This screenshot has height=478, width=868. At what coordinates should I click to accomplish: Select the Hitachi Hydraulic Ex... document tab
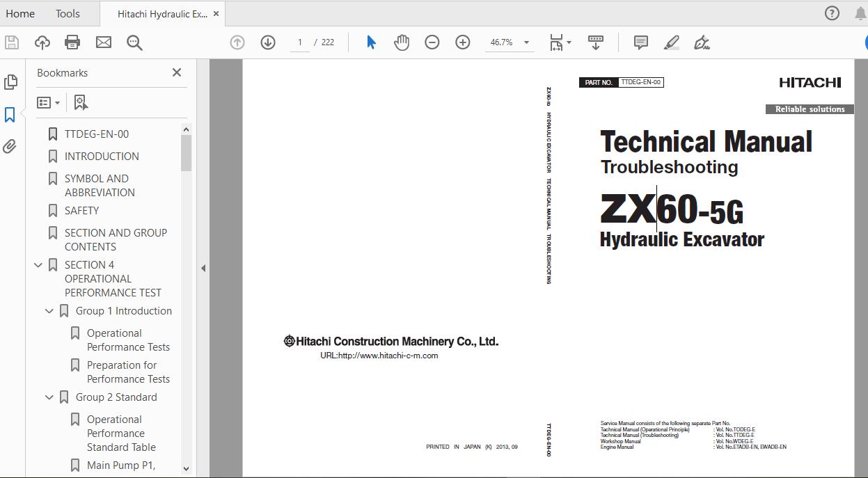162,14
